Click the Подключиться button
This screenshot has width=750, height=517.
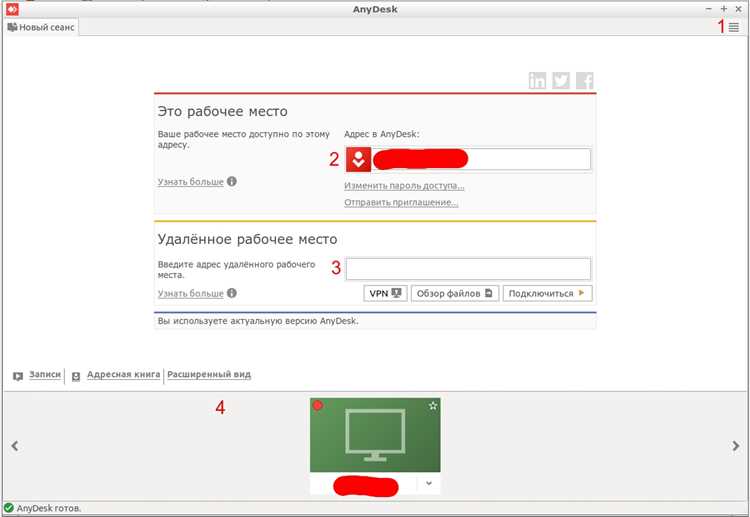click(547, 293)
